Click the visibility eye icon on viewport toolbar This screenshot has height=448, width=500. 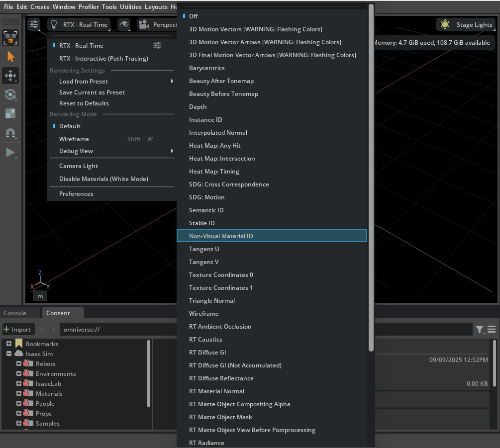coord(124,24)
